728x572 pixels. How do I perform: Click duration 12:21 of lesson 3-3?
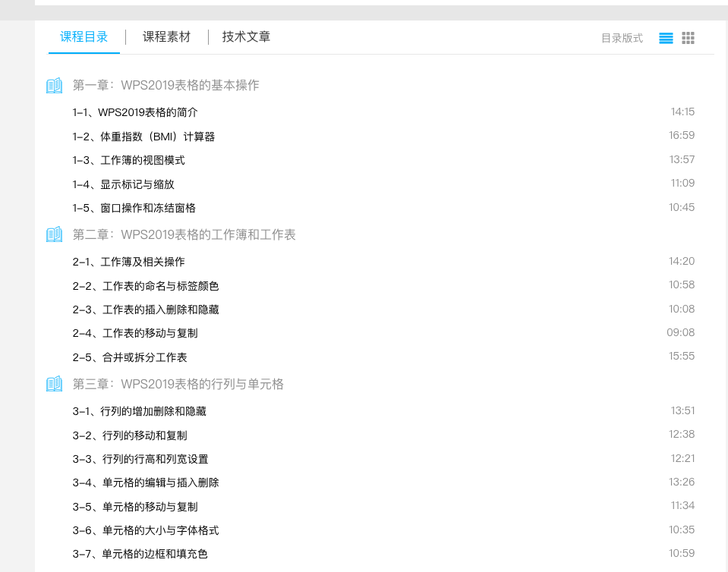pos(682,458)
